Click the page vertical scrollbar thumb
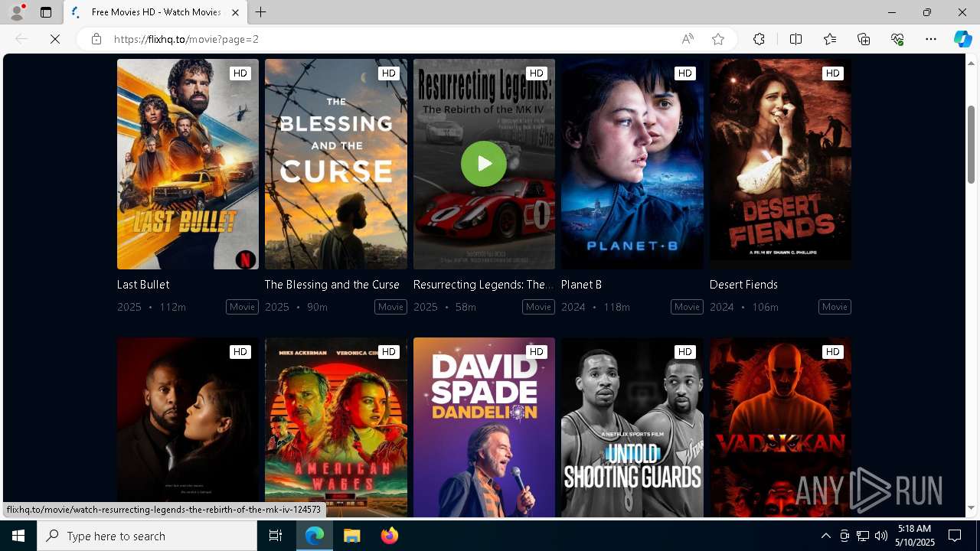Image resolution: width=980 pixels, height=551 pixels. coord(971,144)
